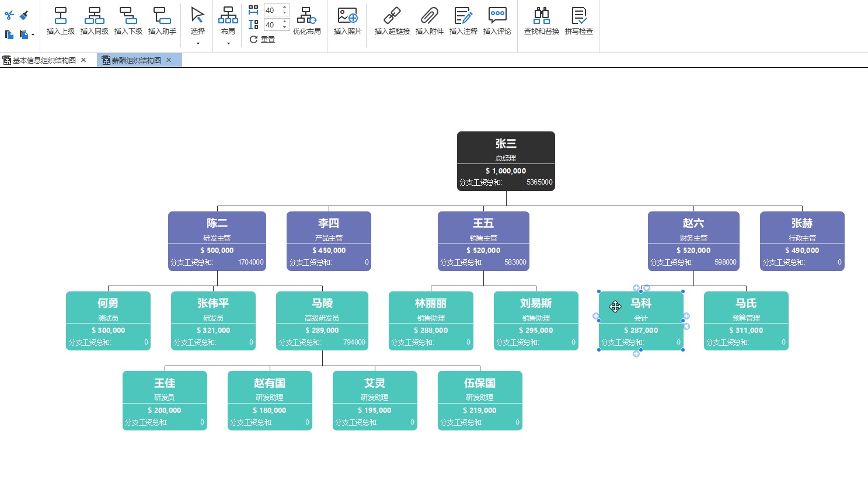868x504 pixels.
Task: Select the 张三 总经理 org chart box
Action: pyautogui.click(x=506, y=161)
